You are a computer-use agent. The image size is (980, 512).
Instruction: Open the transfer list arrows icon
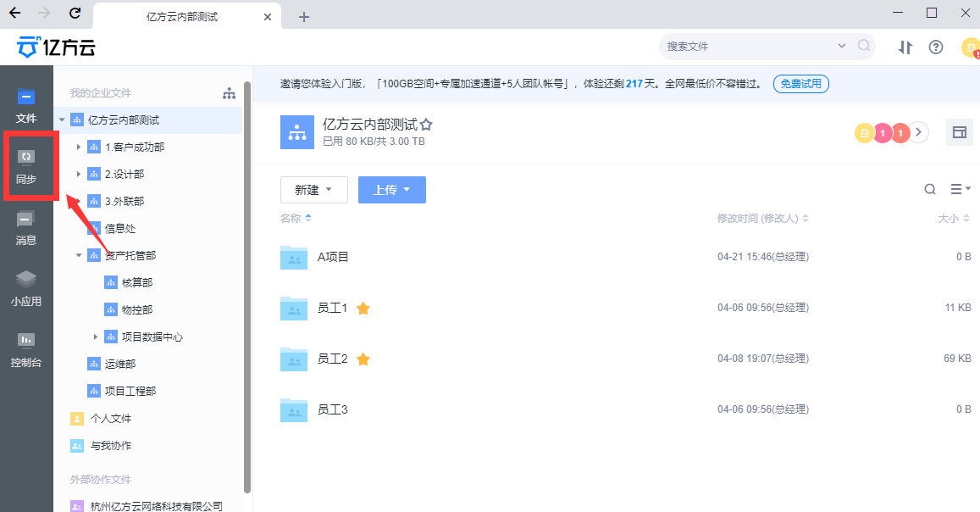[905, 47]
